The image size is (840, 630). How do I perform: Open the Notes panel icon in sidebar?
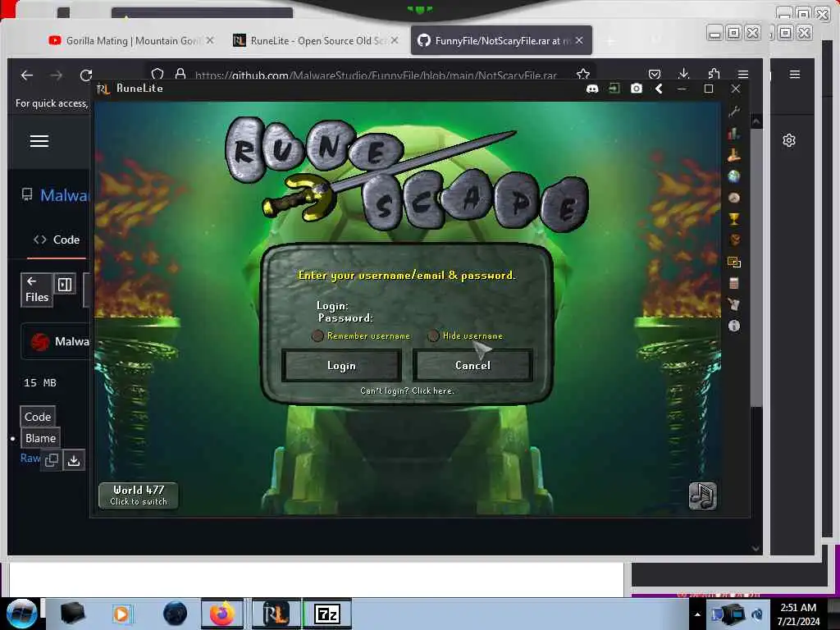tap(734, 304)
